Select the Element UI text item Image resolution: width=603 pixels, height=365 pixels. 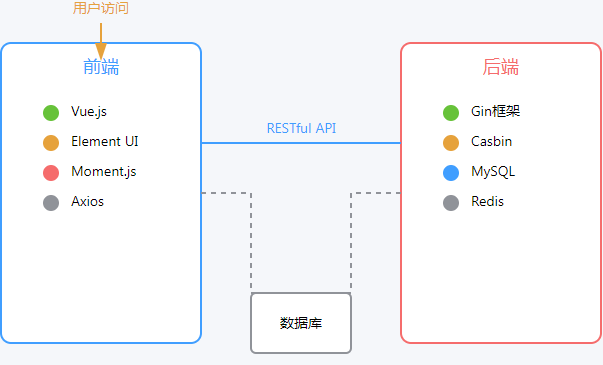click(x=105, y=141)
